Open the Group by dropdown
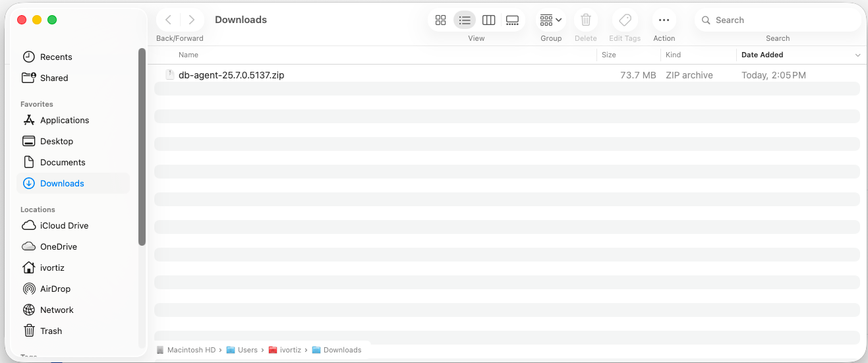868x363 pixels. click(x=550, y=20)
